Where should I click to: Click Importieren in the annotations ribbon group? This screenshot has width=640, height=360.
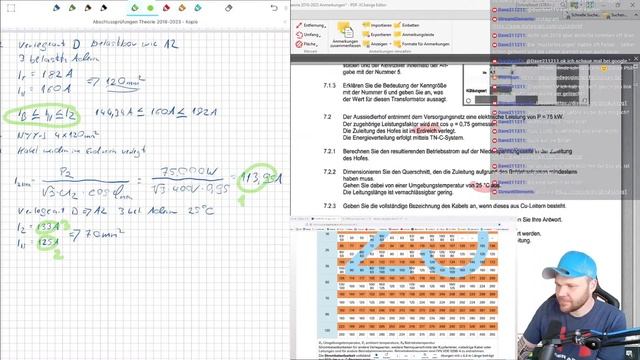[x=378, y=25]
